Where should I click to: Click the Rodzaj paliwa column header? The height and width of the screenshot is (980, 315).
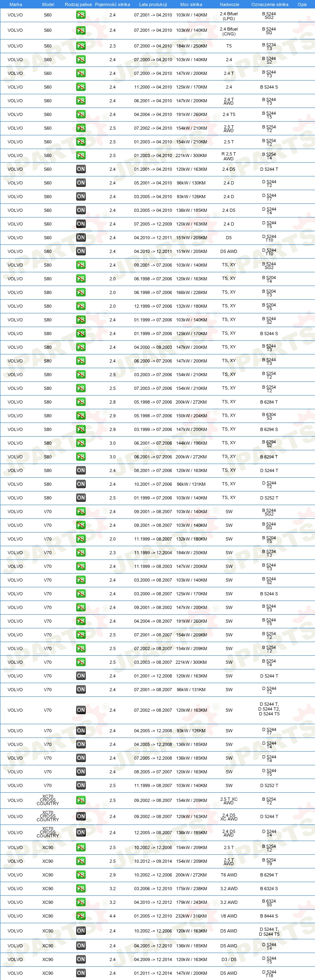[78, 4]
